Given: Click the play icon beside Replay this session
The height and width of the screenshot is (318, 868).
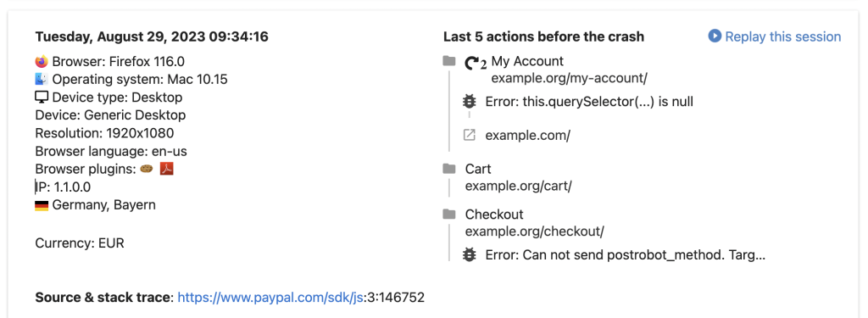Looking at the screenshot, I should [715, 36].
